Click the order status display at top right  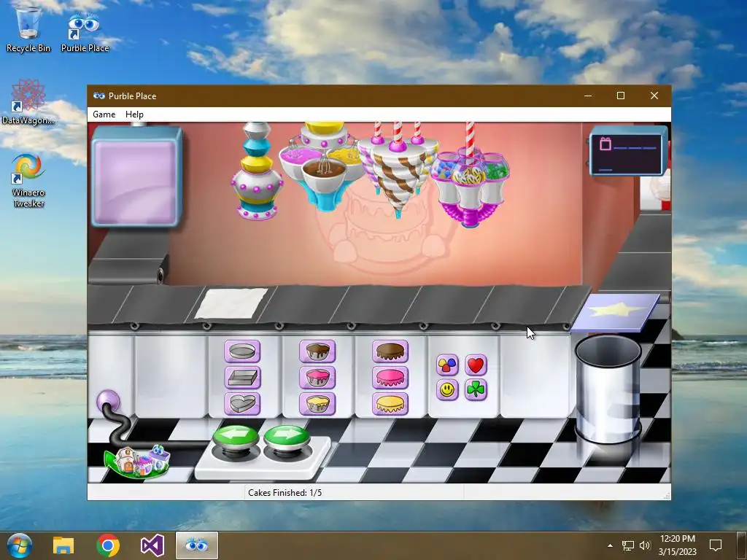[627, 153]
